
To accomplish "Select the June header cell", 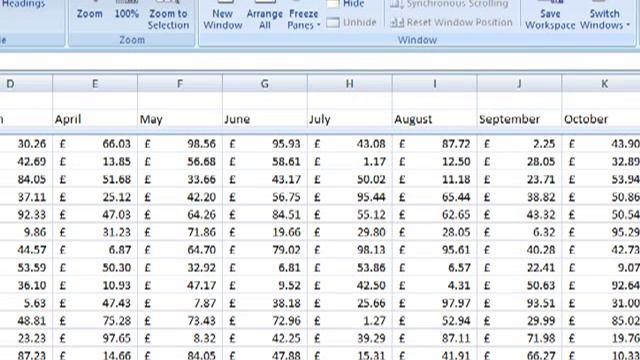I will click(265, 120).
